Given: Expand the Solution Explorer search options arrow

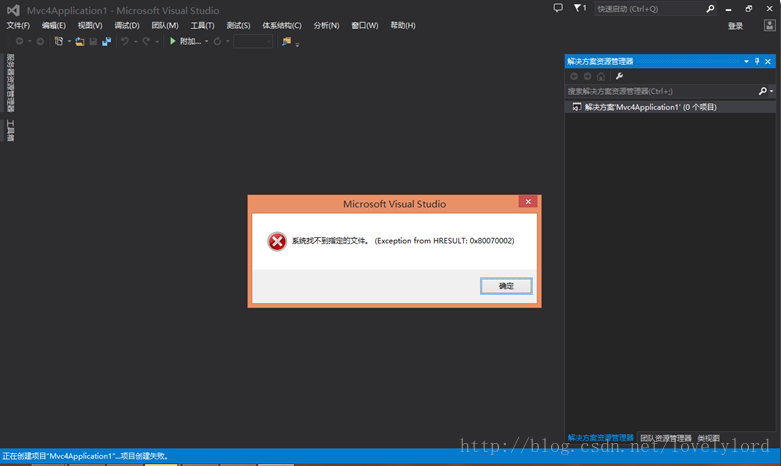Looking at the screenshot, I should (x=772, y=91).
